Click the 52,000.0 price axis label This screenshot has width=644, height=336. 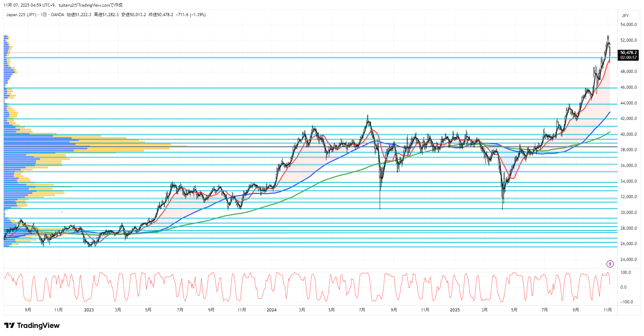628,40
